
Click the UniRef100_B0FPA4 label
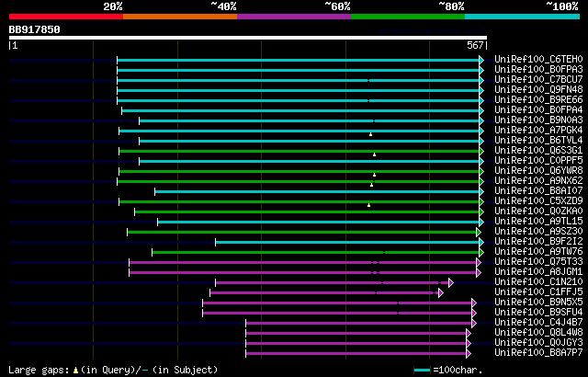[538, 110]
